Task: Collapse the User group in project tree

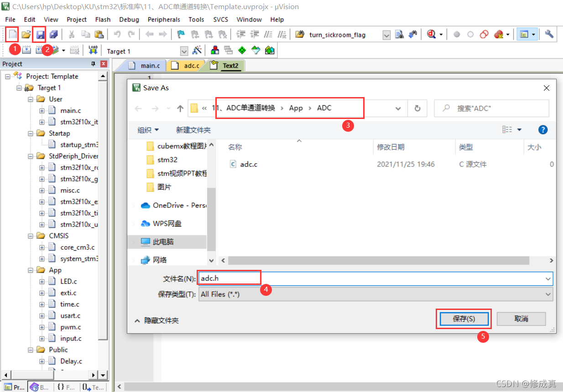Action: (31, 99)
